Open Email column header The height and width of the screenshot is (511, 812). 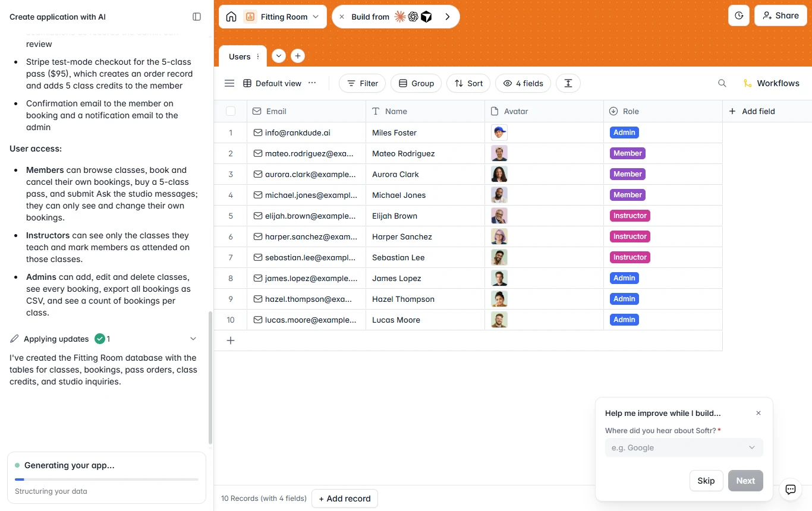(306, 111)
